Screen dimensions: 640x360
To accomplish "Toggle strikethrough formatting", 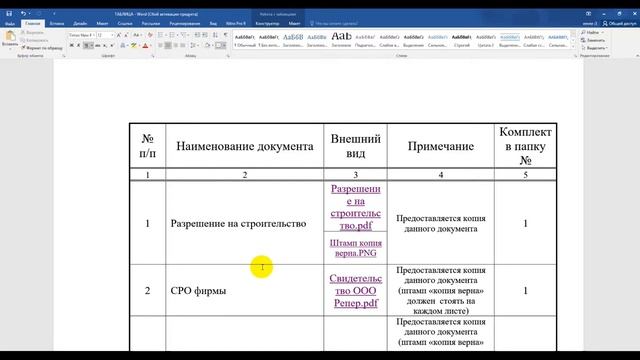I will (x=98, y=45).
